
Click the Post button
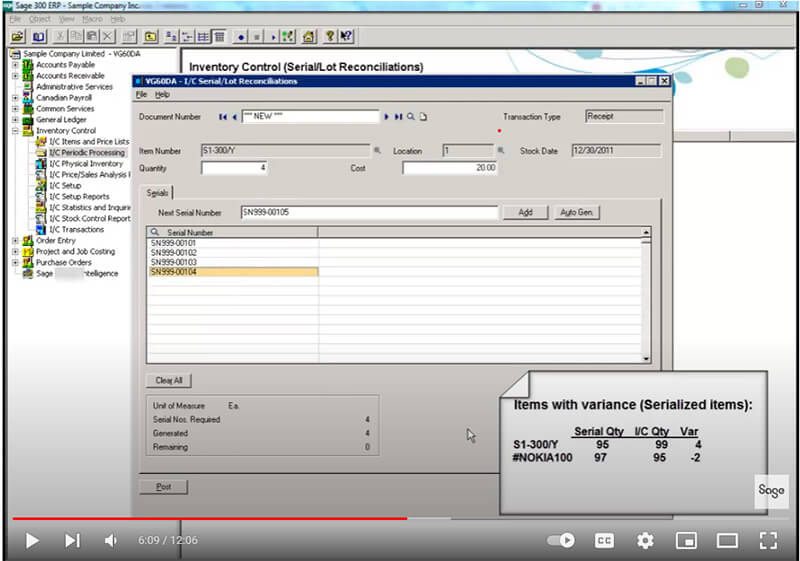(x=163, y=487)
